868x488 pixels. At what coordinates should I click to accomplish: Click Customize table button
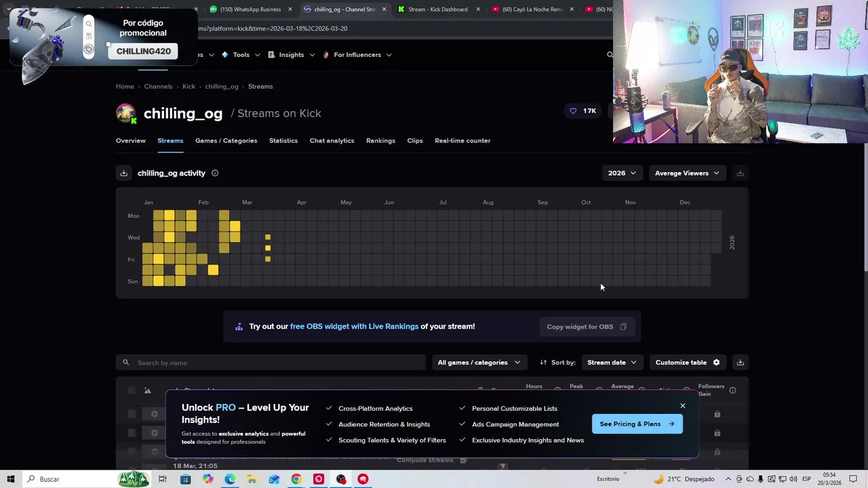tap(688, 363)
